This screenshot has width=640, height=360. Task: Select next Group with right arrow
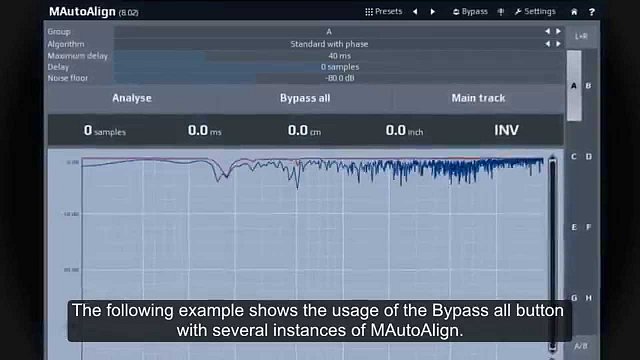558,31
